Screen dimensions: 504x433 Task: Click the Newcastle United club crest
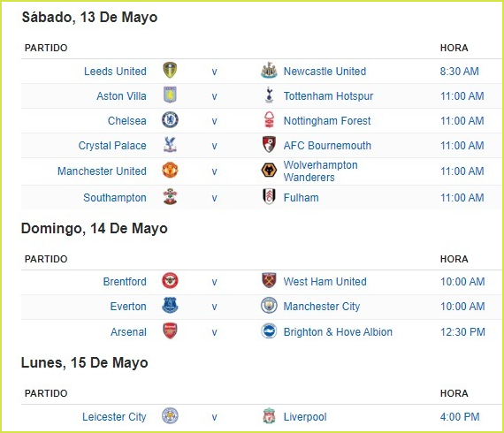[x=269, y=71]
